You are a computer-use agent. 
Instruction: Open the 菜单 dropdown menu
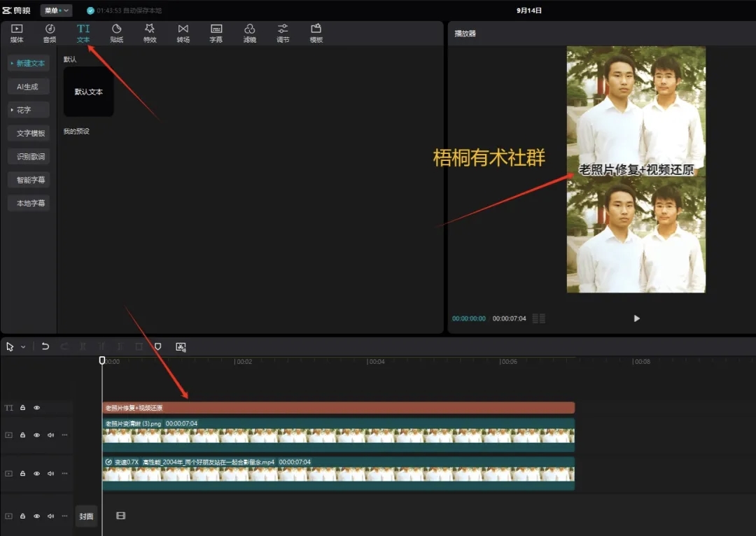pos(56,10)
